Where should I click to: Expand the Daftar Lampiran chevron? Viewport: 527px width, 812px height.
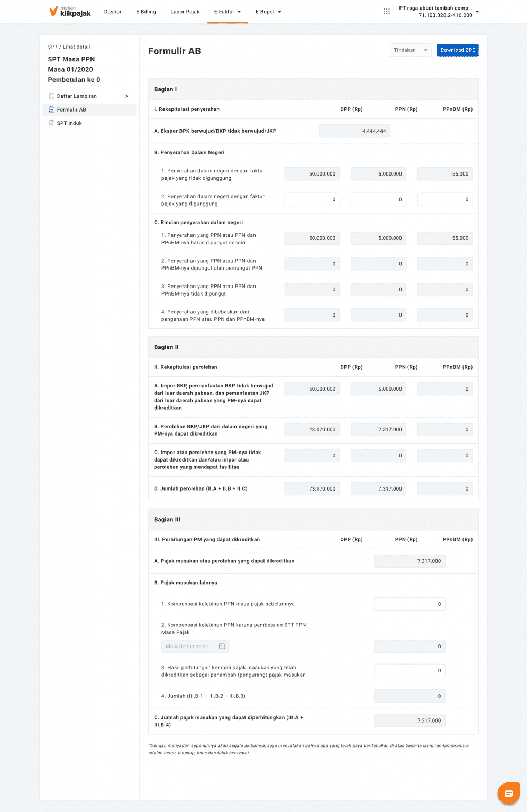coord(126,96)
